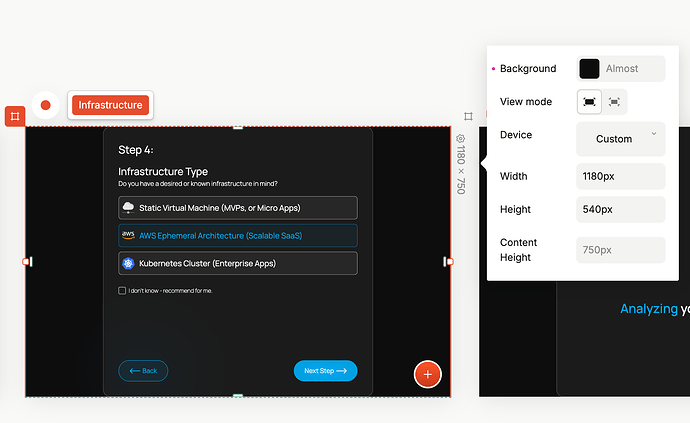
Task: Choose AWS Ephemeral Architecture option
Action: [x=237, y=236]
